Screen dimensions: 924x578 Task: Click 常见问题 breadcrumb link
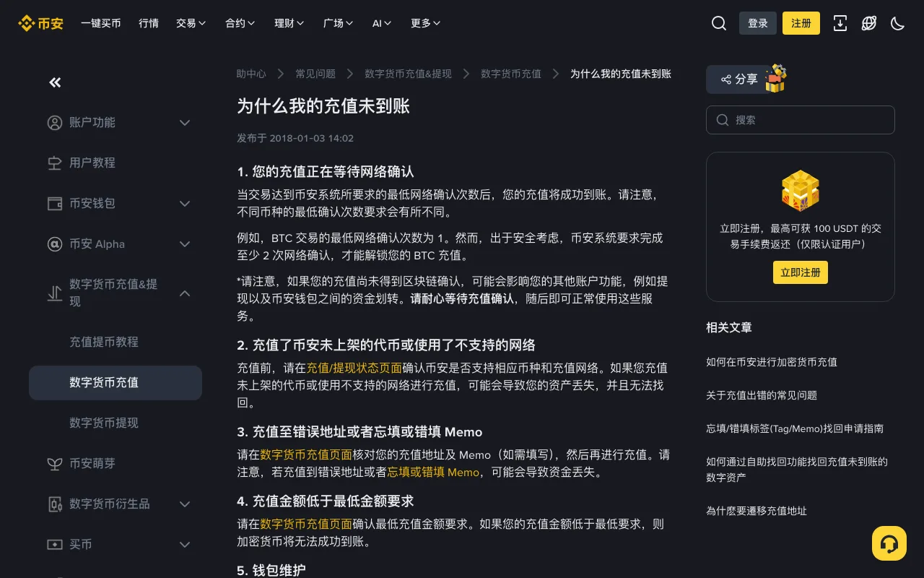coord(315,74)
